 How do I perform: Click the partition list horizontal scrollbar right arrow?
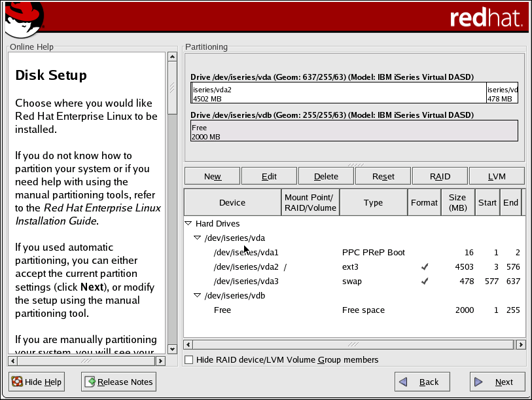point(521,344)
